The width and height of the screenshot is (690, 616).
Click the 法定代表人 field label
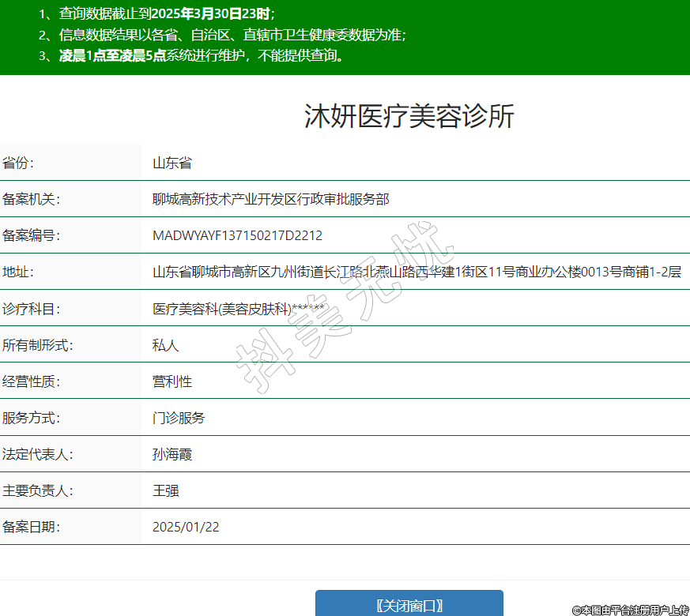pyautogui.click(x=37, y=454)
